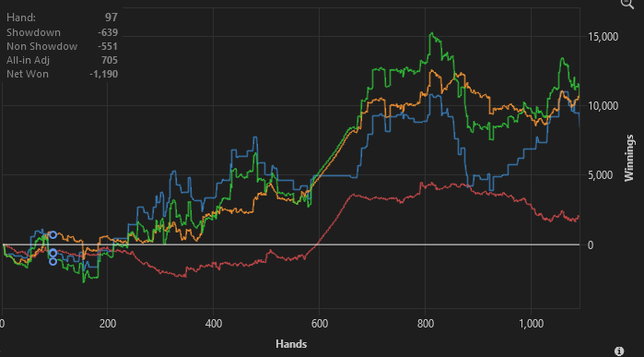
Task: Select the "All-in Adj" legend label
Action: coord(28,60)
